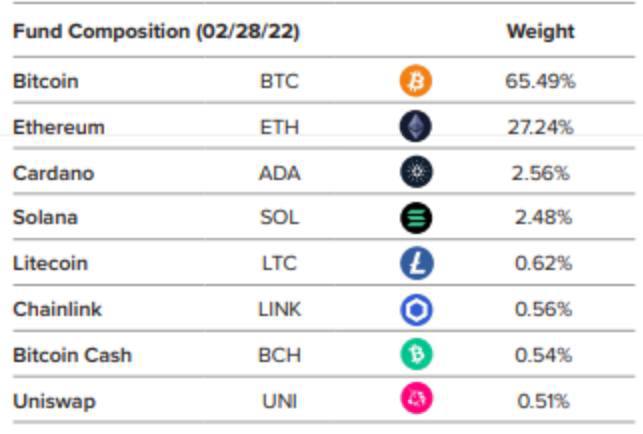643x434 pixels.
Task: Select the blue Litecoin logo icon
Action: [x=417, y=263]
